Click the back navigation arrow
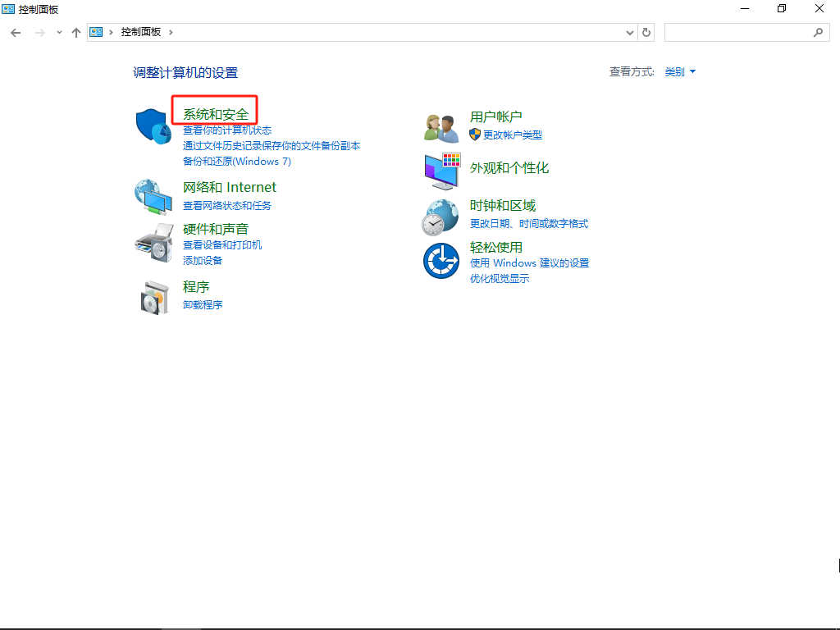Image resolution: width=840 pixels, height=630 pixels. coord(16,32)
